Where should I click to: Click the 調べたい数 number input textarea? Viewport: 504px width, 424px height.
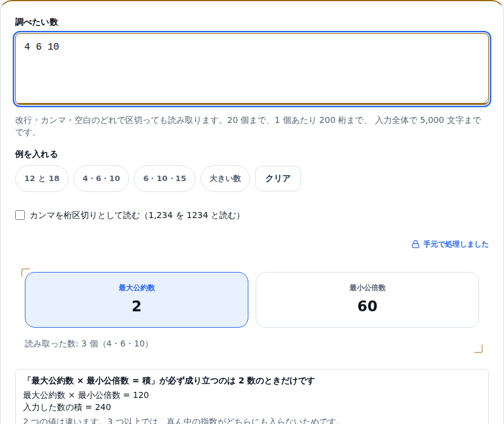[251, 69]
